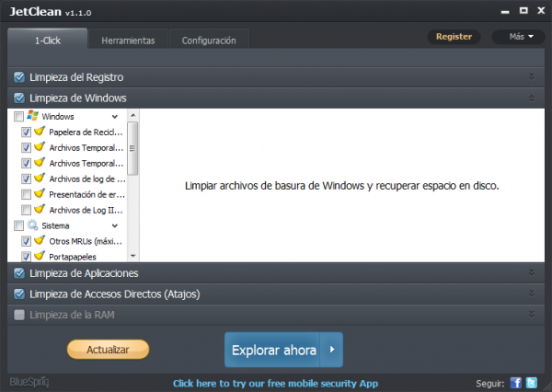Select Otros MRUs (máxi... tree item
Viewport: 552px width, 392px height.
coord(86,241)
